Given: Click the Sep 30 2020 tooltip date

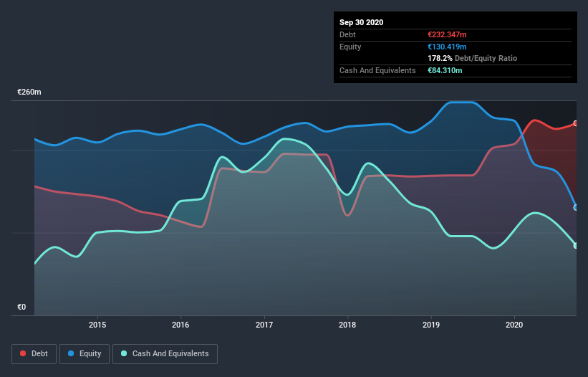Looking at the screenshot, I should [362, 22].
